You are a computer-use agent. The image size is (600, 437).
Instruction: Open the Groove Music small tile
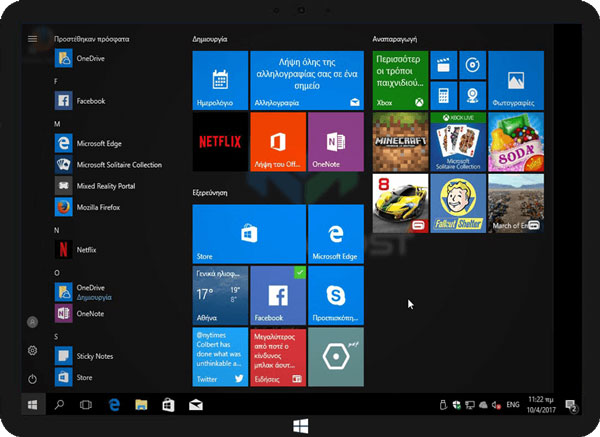[473, 65]
